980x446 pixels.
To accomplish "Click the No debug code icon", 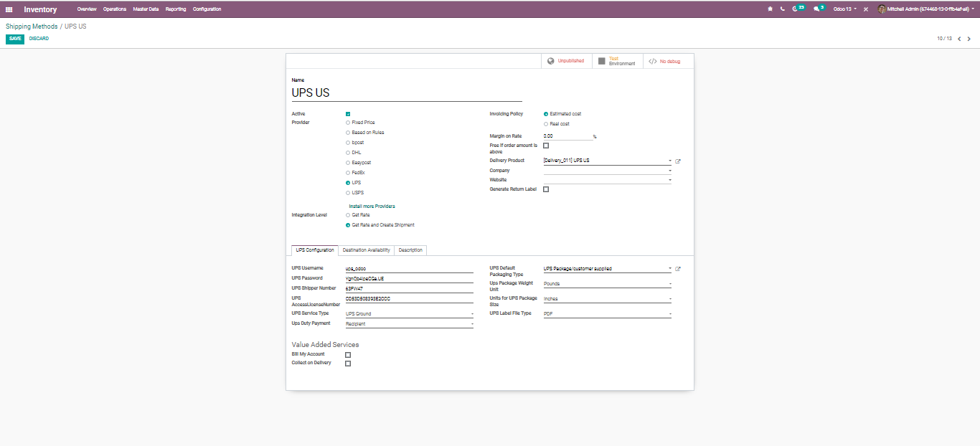I will pyautogui.click(x=652, y=61).
